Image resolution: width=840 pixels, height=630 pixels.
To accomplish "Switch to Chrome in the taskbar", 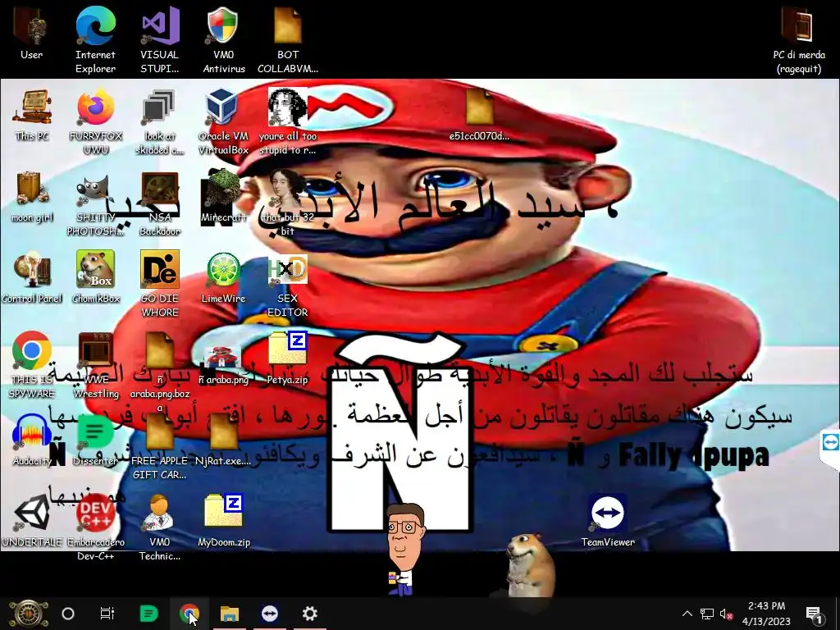I will [x=189, y=614].
